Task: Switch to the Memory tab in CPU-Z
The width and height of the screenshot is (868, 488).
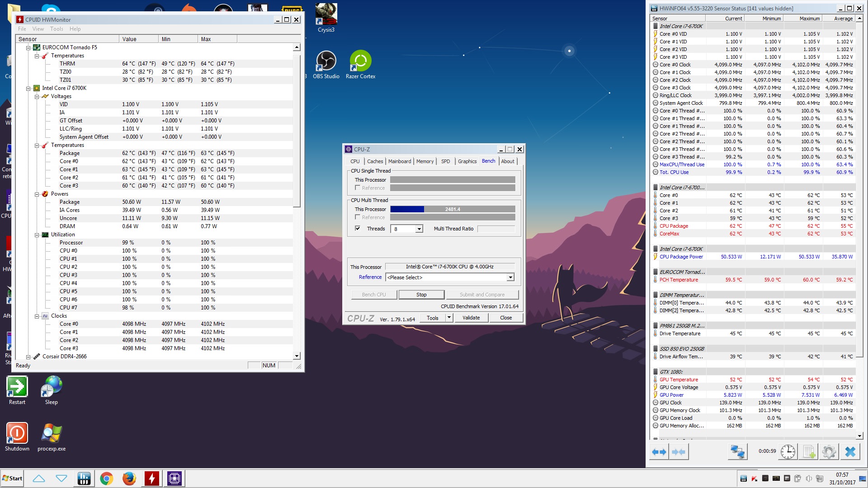Action: pos(425,161)
